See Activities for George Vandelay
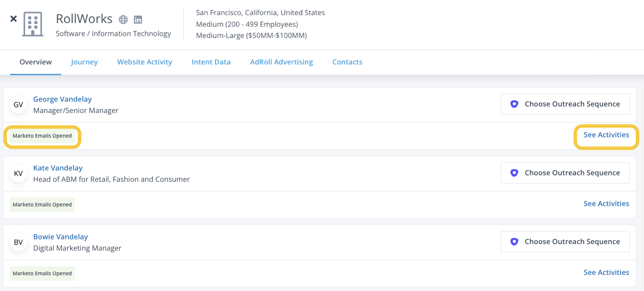Screen dimensions: 644x291 [x=606, y=135]
